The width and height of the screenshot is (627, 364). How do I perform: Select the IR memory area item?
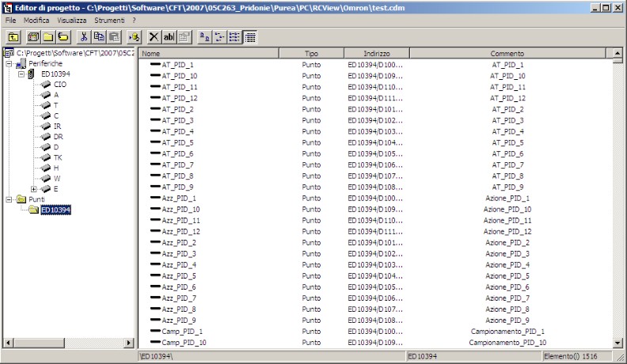click(x=57, y=126)
